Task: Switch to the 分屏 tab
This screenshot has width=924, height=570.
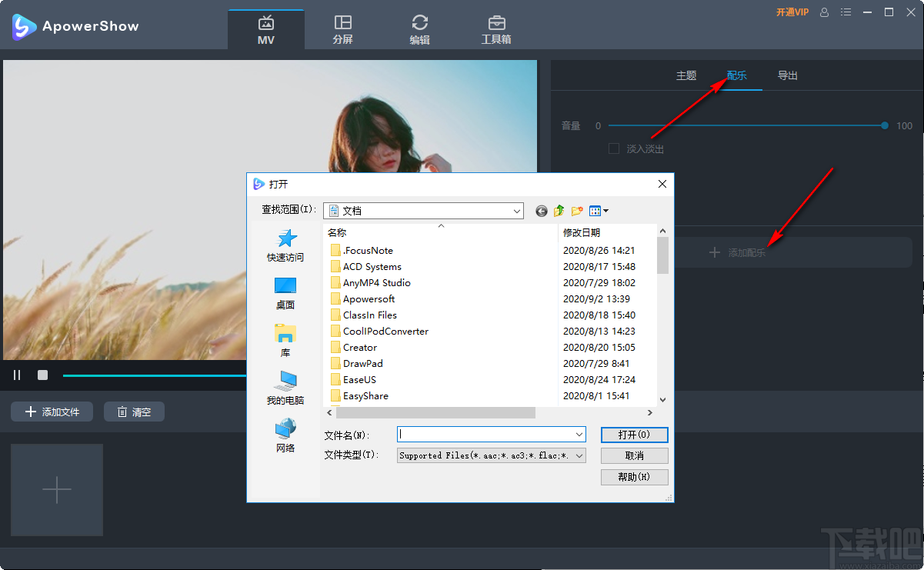Action: [x=342, y=29]
